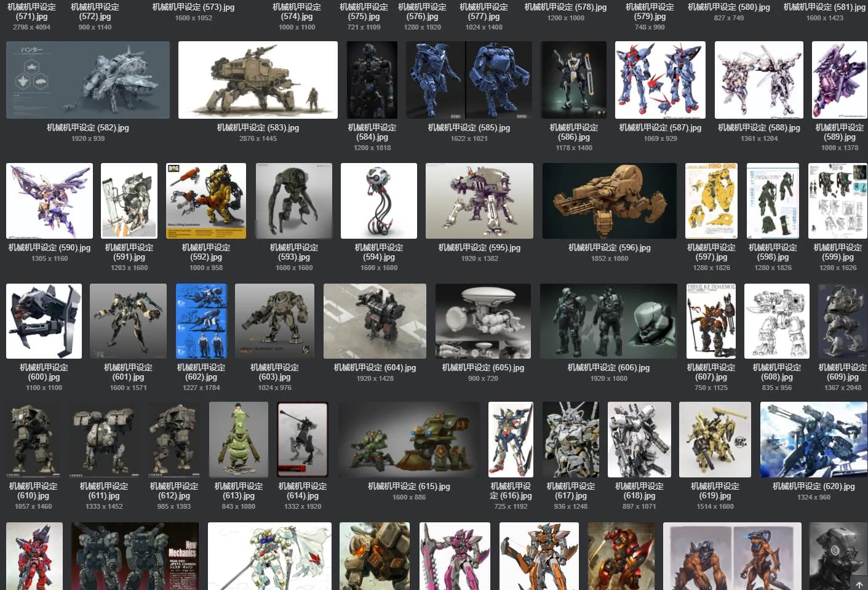Click filename 机械机甲设定 (581).jpg
868x590 pixels.
[x=824, y=7]
